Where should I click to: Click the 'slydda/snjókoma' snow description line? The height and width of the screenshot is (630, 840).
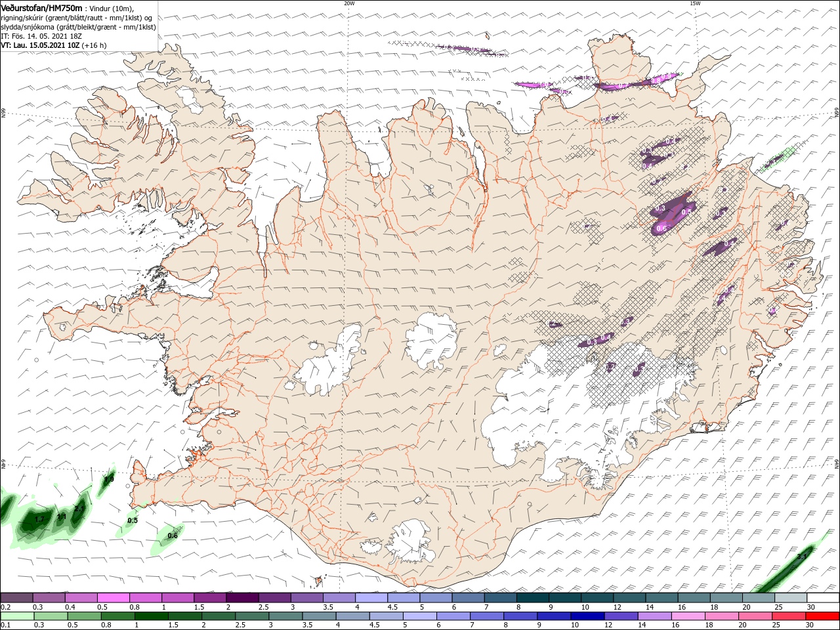click(78, 27)
